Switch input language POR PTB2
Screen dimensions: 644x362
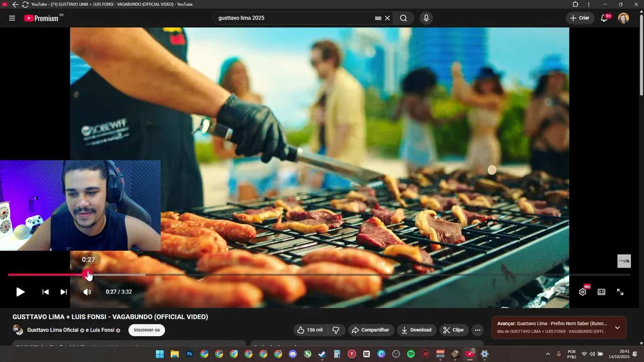click(572, 354)
